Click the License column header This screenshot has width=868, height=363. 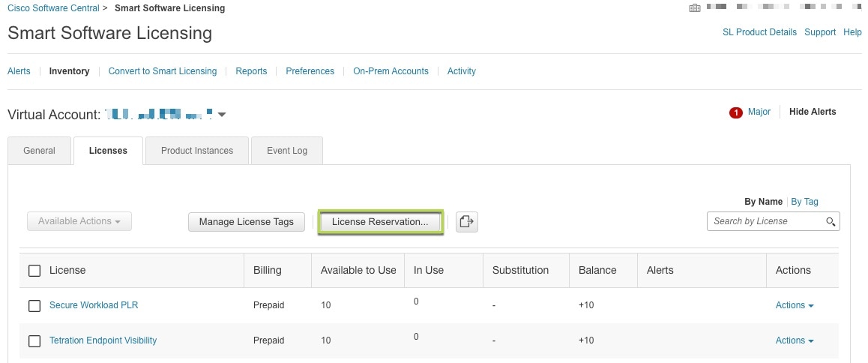click(x=67, y=271)
